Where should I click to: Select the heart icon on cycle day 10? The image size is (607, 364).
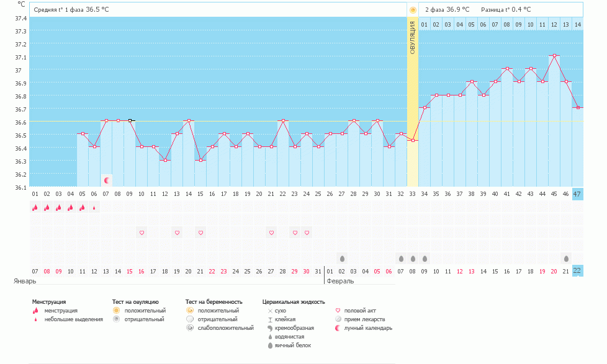click(x=142, y=233)
